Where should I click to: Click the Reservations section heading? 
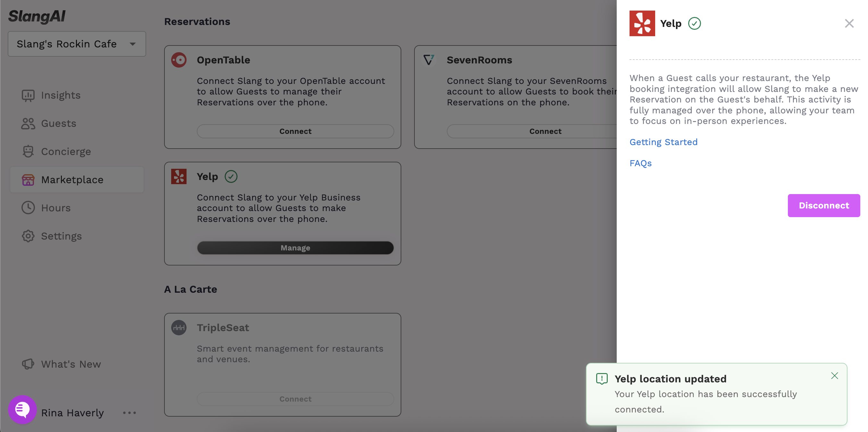tap(197, 21)
